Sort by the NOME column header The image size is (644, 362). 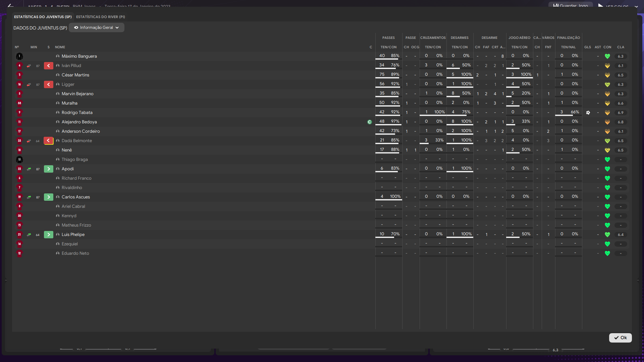[x=60, y=47]
